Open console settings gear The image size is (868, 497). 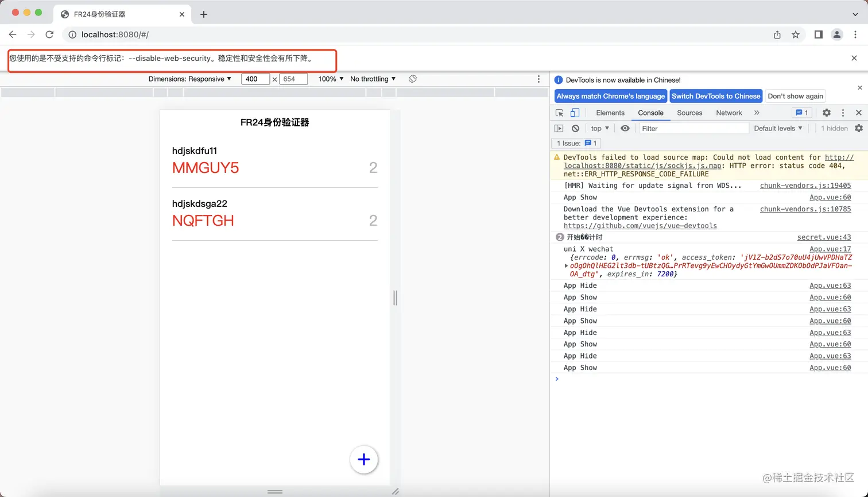(x=859, y=128)
